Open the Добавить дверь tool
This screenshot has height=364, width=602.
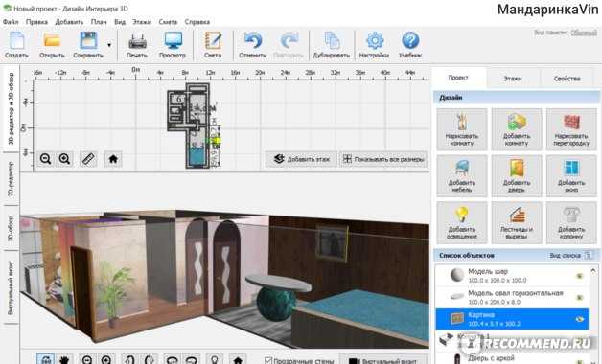(x=517, y=175)
